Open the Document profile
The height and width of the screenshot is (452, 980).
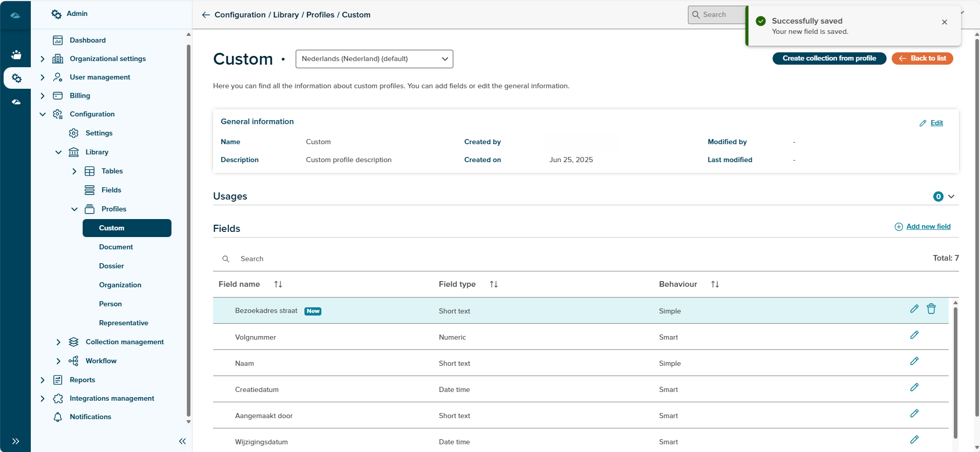(x=116, y=247)
